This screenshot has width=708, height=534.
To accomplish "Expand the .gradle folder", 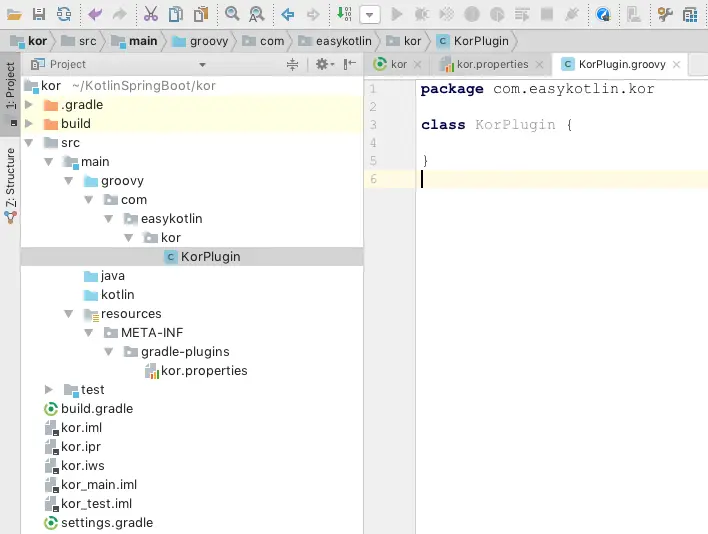I will click(x=29, y=105).
